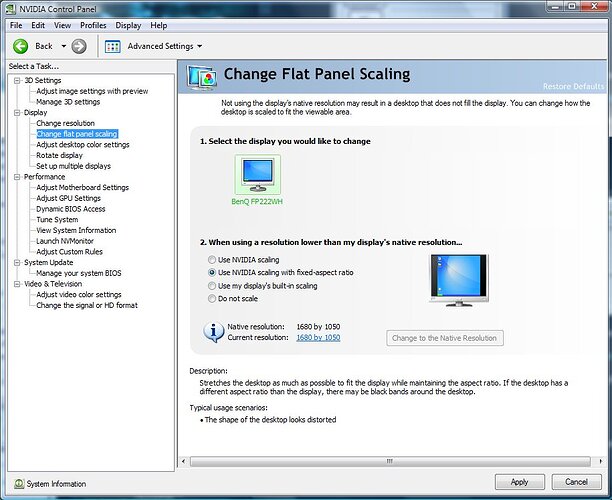Viewport: 612px width, 500px height.
Task: Click the green Back arrow icon
Action: click(x=19, y=46)
